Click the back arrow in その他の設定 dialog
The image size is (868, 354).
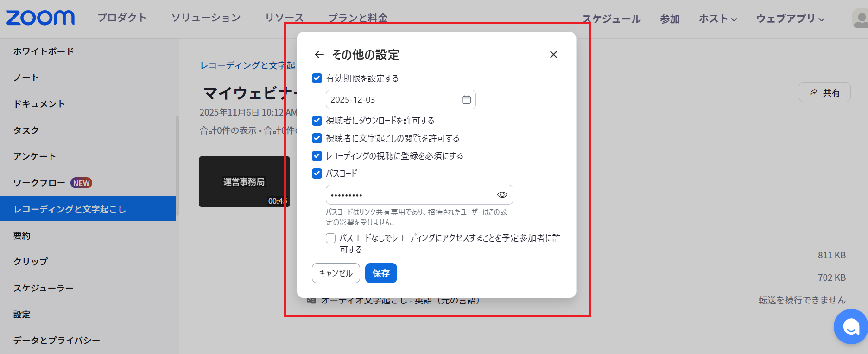tap(319, 55)
